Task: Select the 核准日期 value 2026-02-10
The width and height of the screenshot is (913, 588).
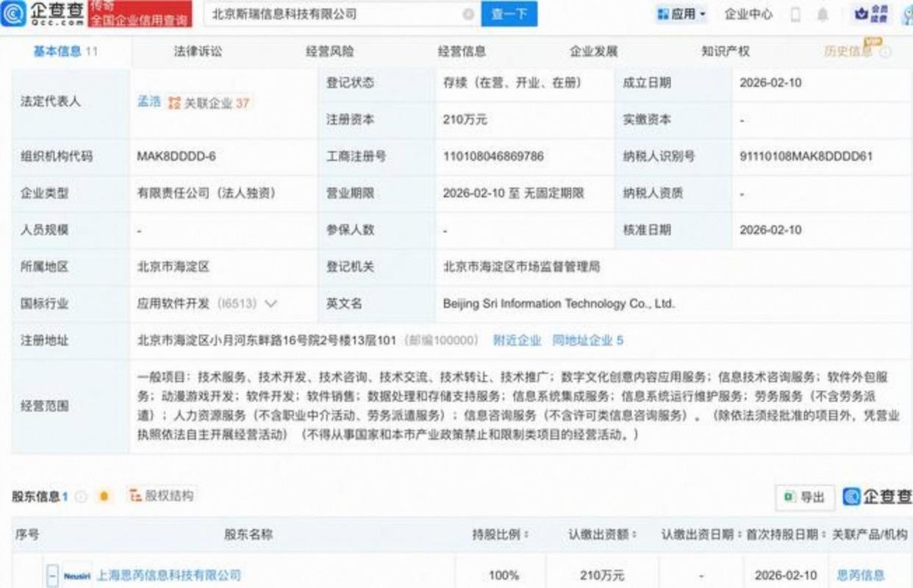Action: (771, 230)
